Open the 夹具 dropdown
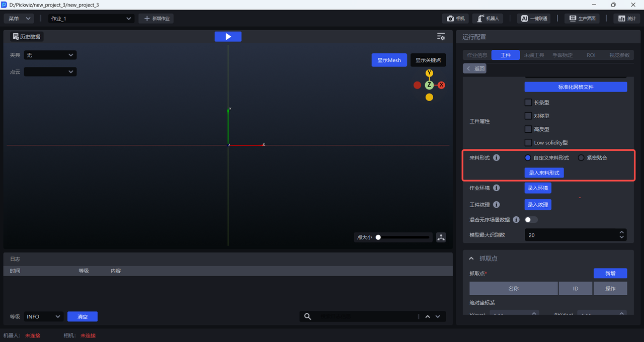 50,55
